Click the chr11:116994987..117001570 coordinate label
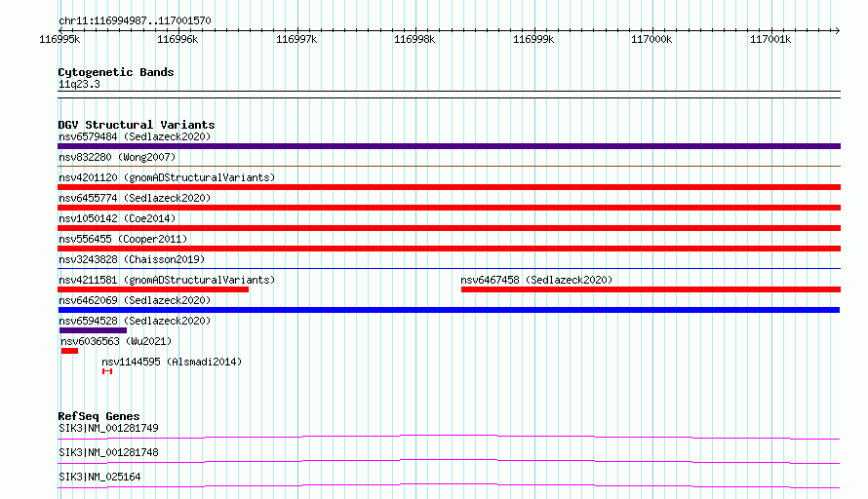Viewport: 868px width, 499px height. (135, 20)
